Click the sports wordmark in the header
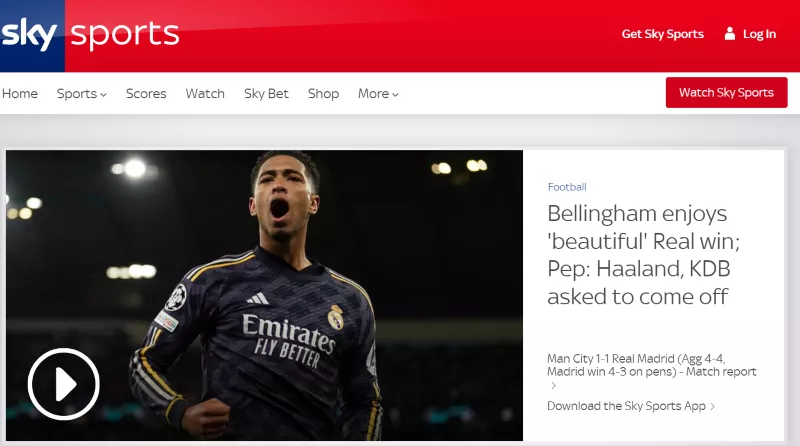 (125, 35)
